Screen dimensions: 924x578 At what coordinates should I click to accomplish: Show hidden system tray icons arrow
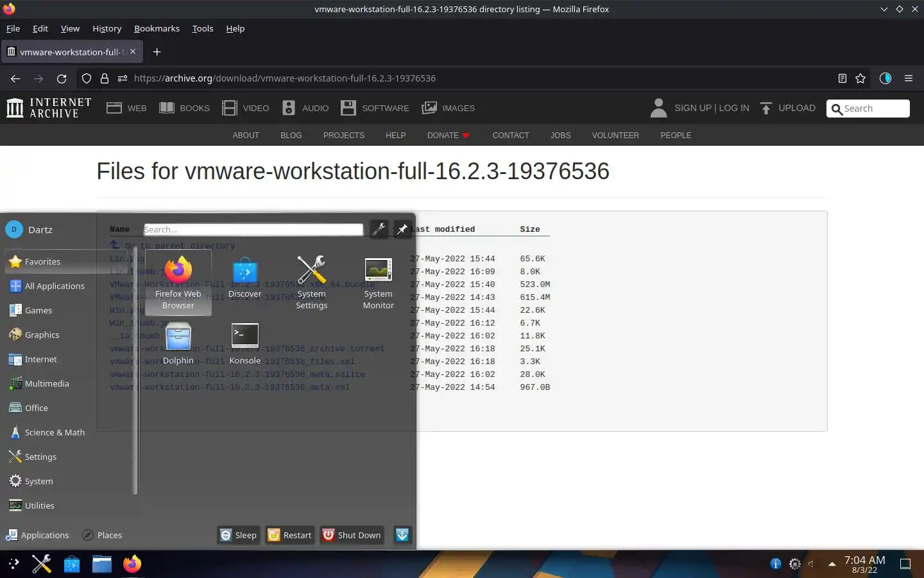(832, 564)
